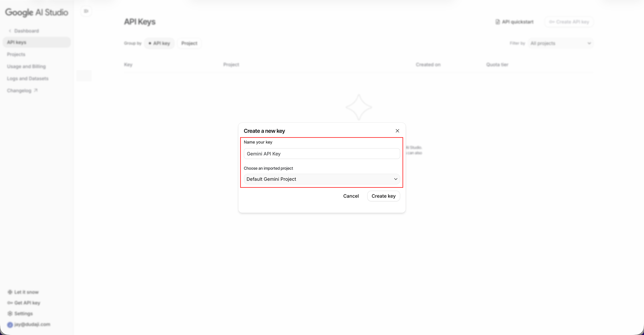
Task: Open Usage and Billing page
Action: tap(26, 66)
